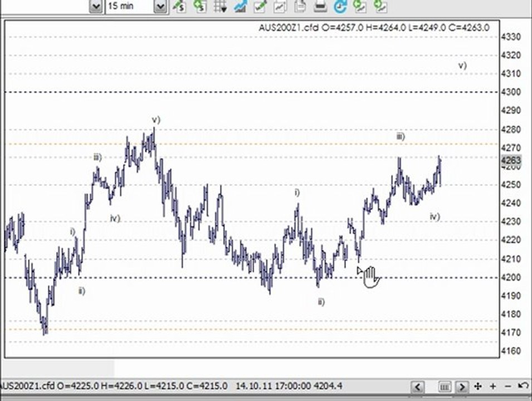Click the green arrow dollar-sheet toolbar icon
The height and width of the screenshot is (401, 532).
tap(200, 6)
